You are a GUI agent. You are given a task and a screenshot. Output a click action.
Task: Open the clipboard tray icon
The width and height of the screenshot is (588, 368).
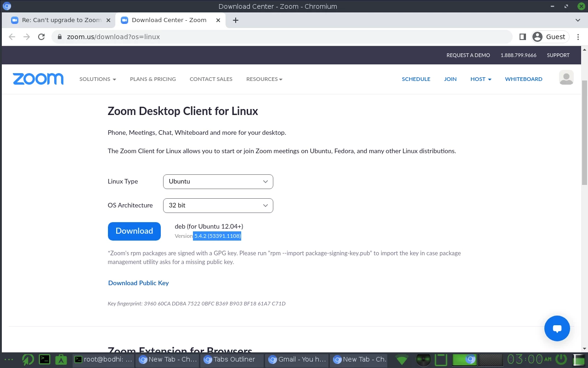[x=441, y=360]
